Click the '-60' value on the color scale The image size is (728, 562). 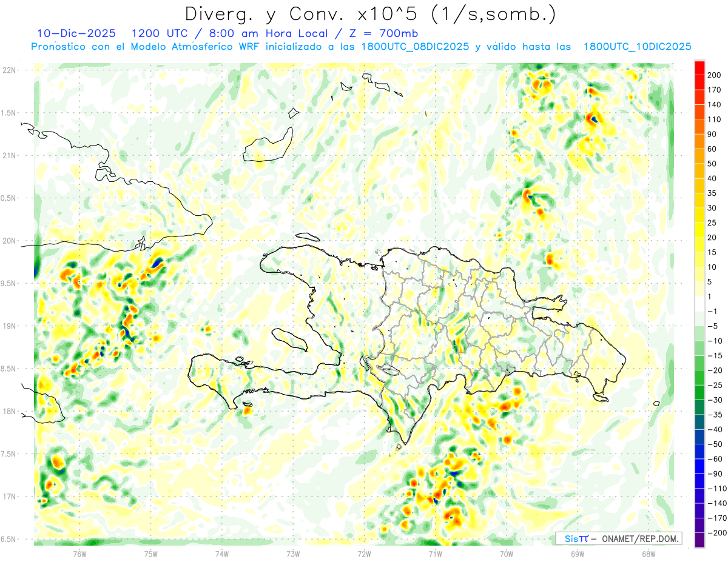tap(715, 459)
